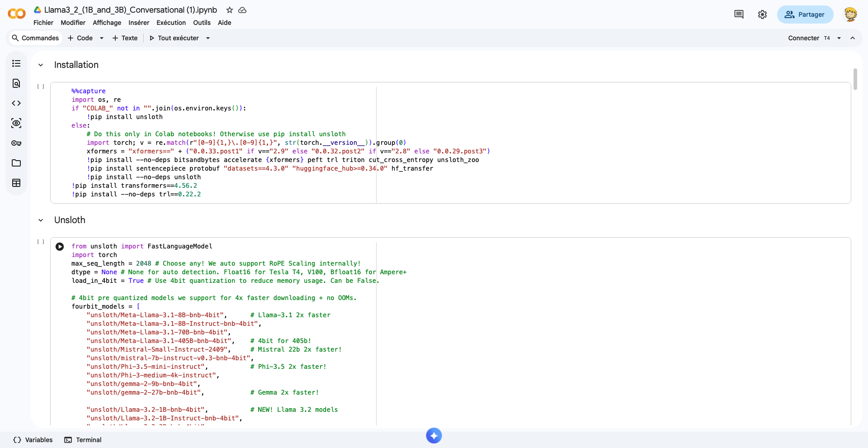Star the Llama3_2 notebook

point(229,10)
